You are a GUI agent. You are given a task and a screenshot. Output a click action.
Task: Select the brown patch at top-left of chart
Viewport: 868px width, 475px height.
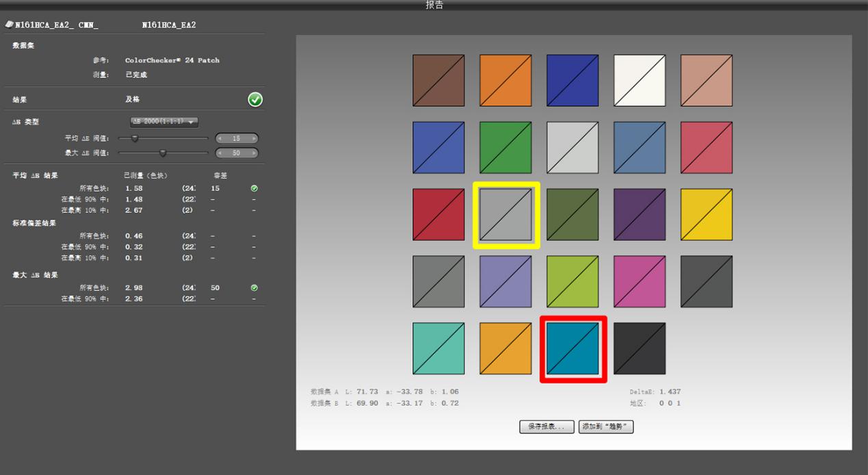point(438,80)
